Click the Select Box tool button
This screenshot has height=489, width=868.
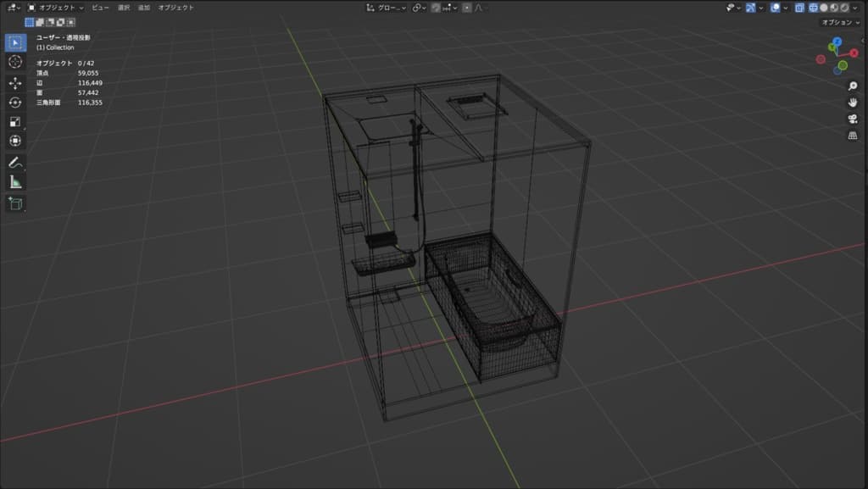click(x=15, y=42)
